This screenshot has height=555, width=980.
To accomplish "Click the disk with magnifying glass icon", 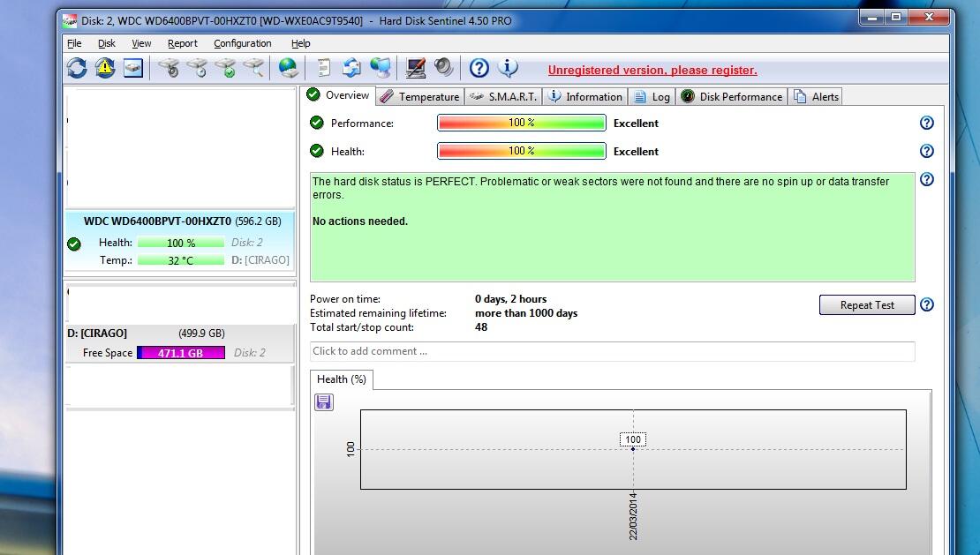I will tap(253, 67).
